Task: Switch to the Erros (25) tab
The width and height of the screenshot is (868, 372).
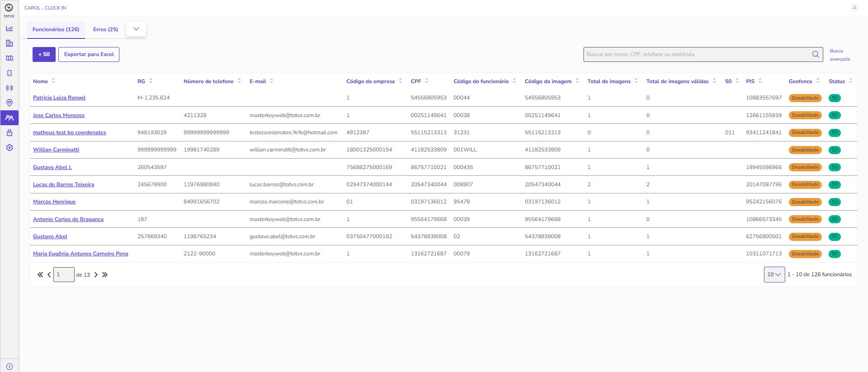Action: pos(105,29)
